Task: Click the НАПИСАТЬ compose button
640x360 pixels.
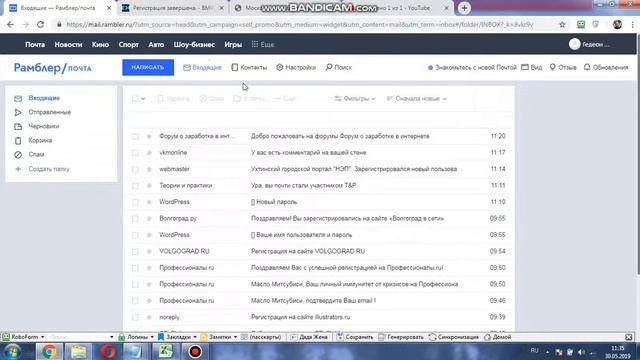Action: pyautogui.click(x=148, y=67)
